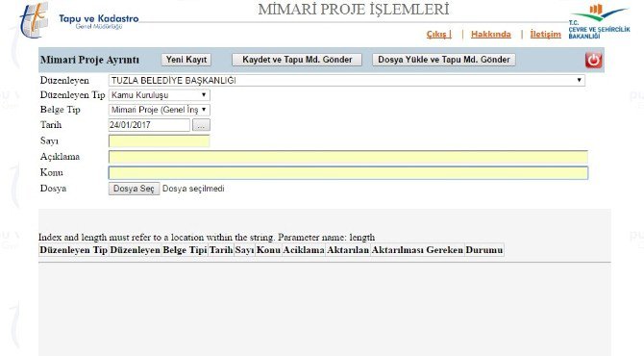The height and width of the screenshot is (356, 644).
Task: Click Kaydet ve Tapu Md. Gönder button
Action: [297, 60]
